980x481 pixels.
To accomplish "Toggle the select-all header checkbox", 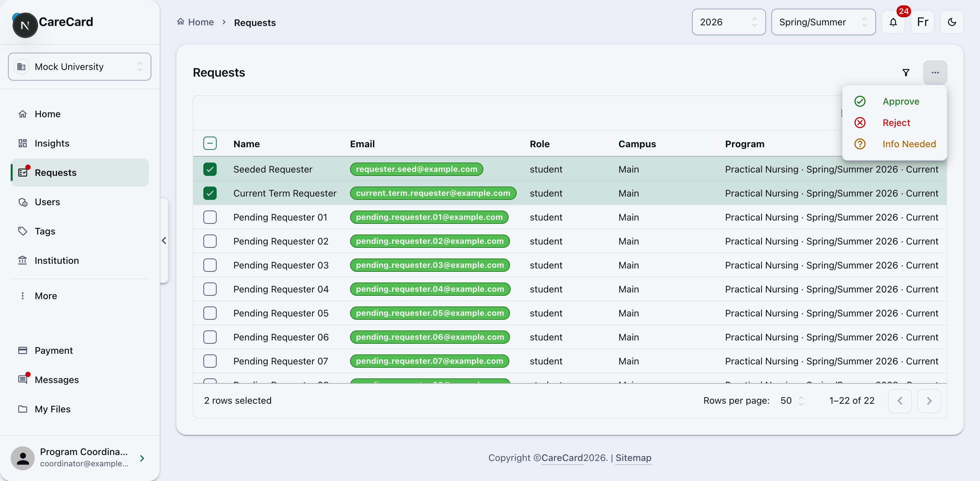I will pyautogui.click(x=210, y=143).
